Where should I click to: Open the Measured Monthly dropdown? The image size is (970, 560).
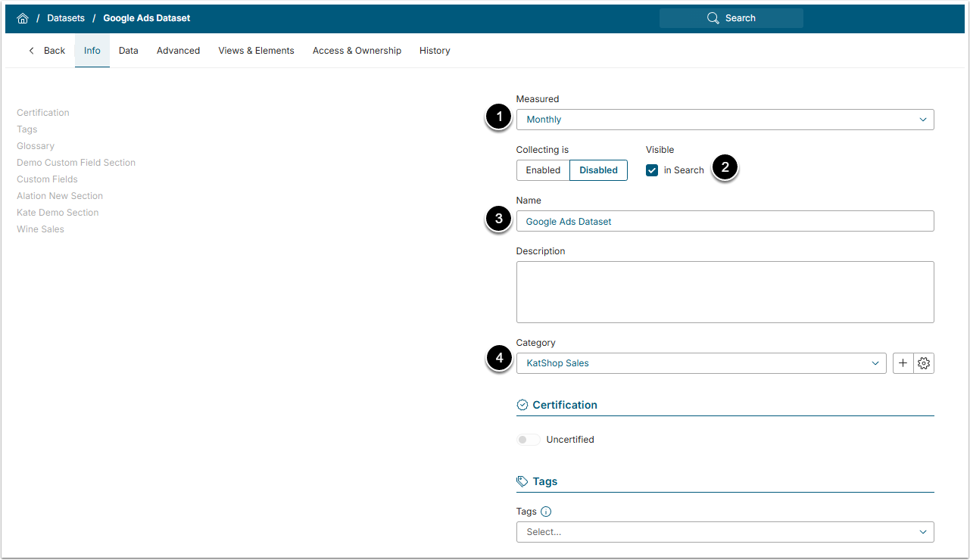click(x=724, y=120)
